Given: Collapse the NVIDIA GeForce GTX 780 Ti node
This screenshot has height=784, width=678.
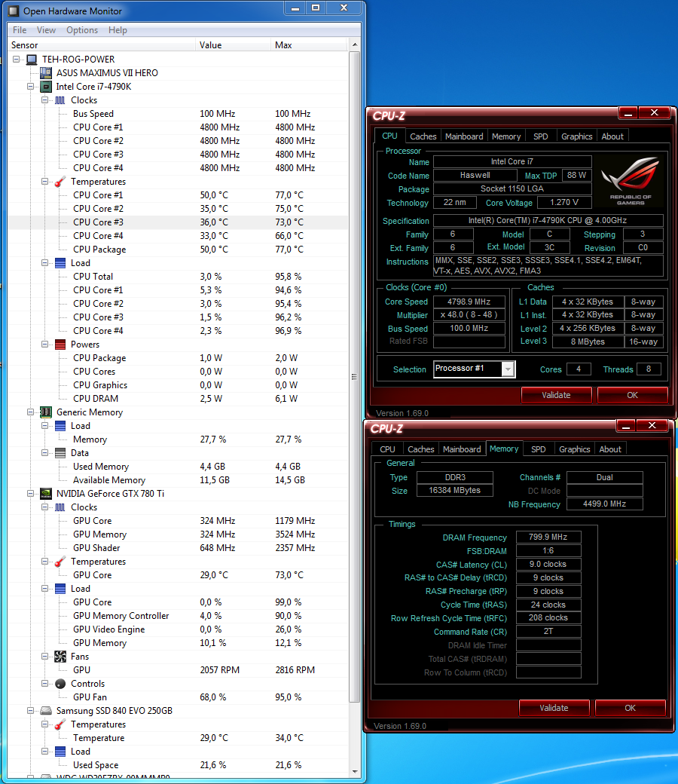Looking at the screenshot, I should click(x=30, y=494).
